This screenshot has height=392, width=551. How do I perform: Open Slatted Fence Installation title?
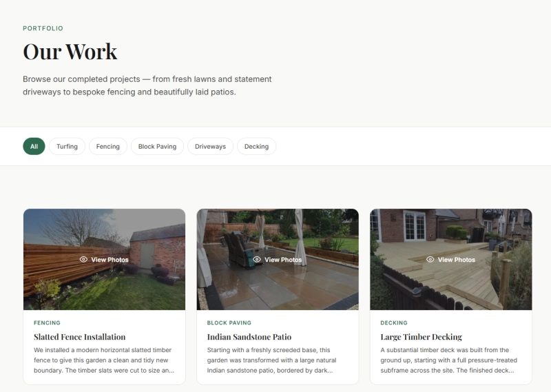click(x=80, y=337)
